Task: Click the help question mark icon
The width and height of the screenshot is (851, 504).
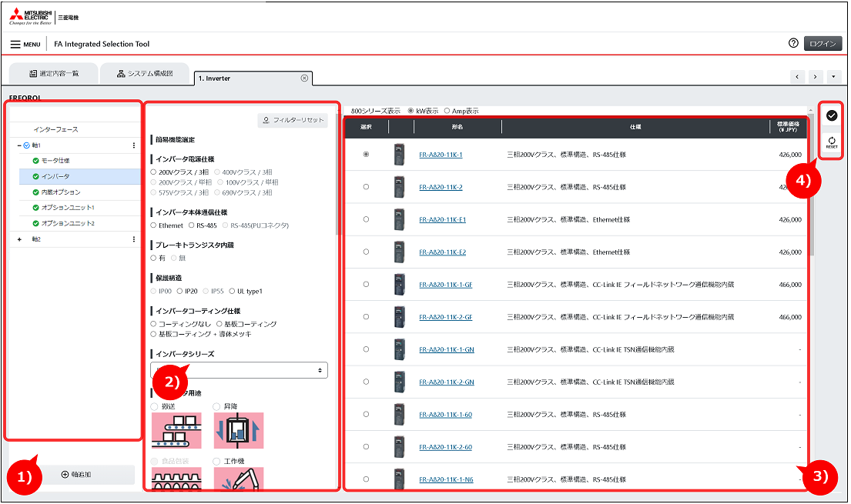Action: 793,43
